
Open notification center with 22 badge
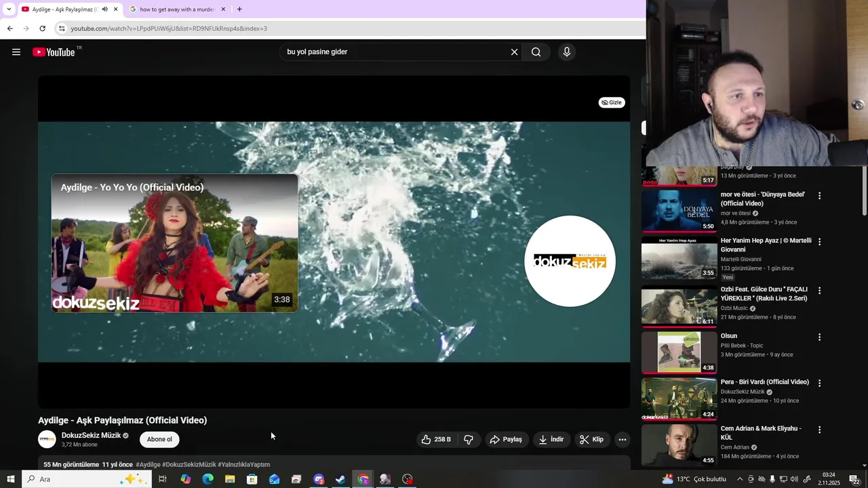click(856, 479)
